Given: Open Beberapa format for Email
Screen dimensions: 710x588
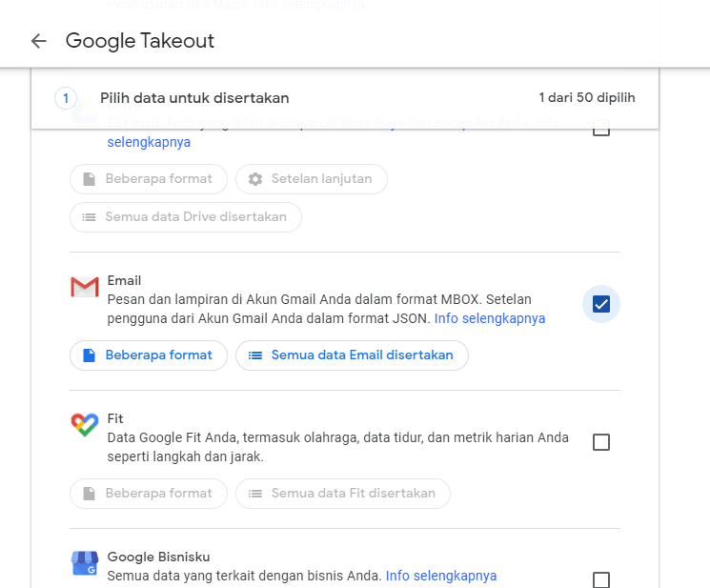Looking at the screenshot, I should 149,355.
